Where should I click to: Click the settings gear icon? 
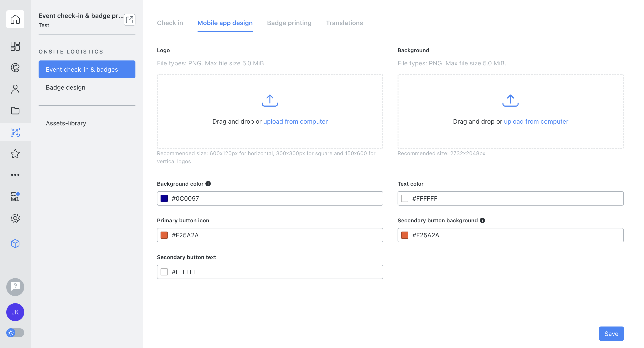pos(15,218)
